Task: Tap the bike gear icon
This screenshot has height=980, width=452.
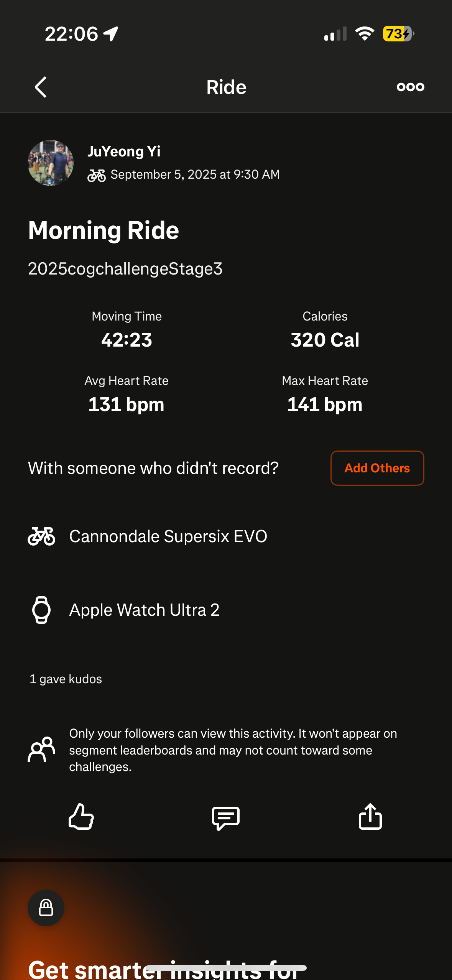Action: (41, 536)
